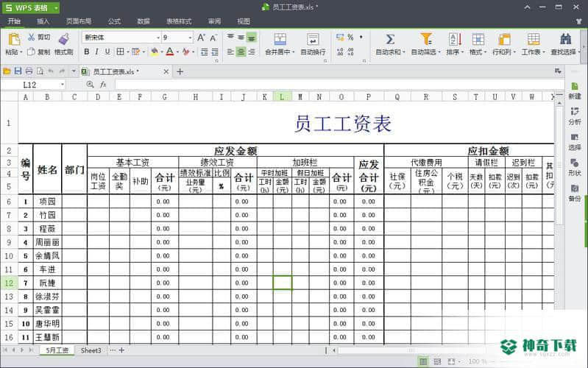Open the font size dropdown showing 9
588x368 pixels.
(190, 38)
